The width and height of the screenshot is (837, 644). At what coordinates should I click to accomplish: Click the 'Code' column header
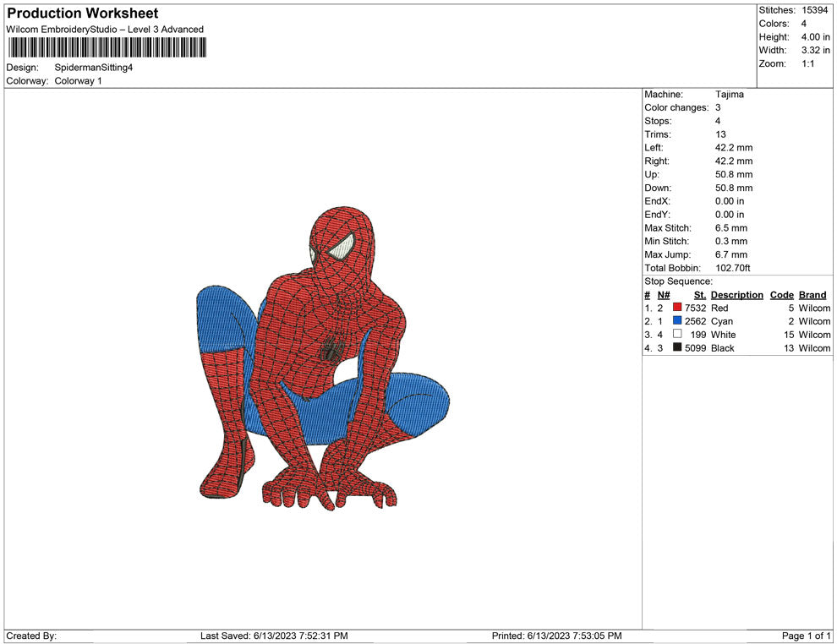click(x=782, y=295)
